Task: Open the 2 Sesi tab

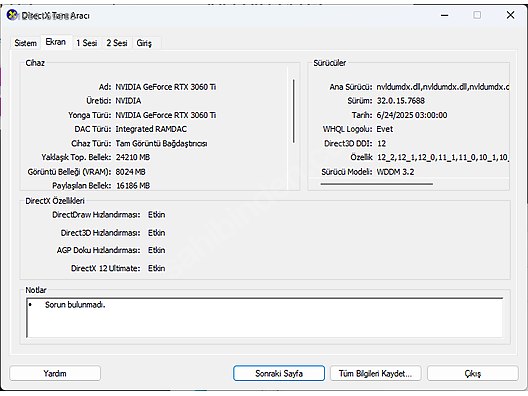Action: (117, 43)
